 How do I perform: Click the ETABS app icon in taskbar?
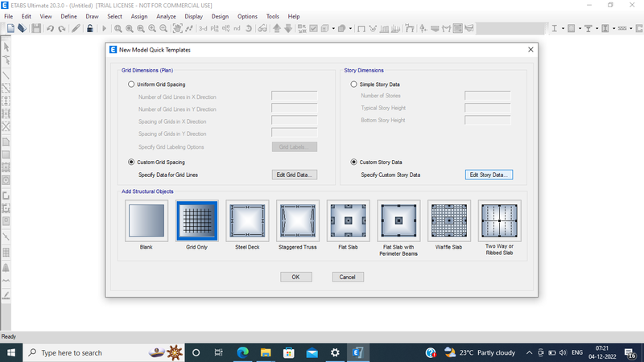[x=357, y=352]
